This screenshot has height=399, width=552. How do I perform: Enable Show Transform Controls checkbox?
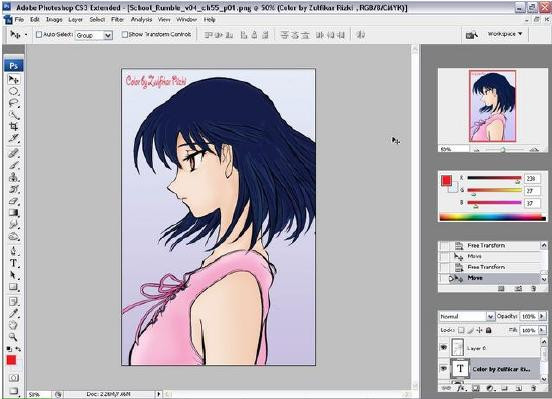tap(125, 35)
